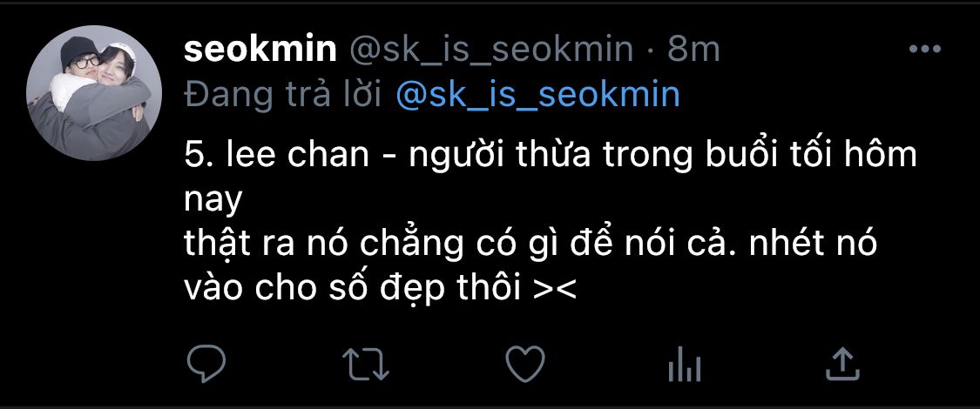View the tweet analytics bar chart
Viewport: 980px width, 409px height.
[684, 365]
